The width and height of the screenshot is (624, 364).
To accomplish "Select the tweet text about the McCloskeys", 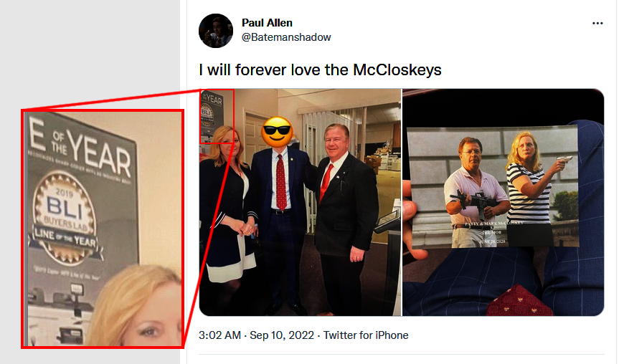I will click(320, 70).
